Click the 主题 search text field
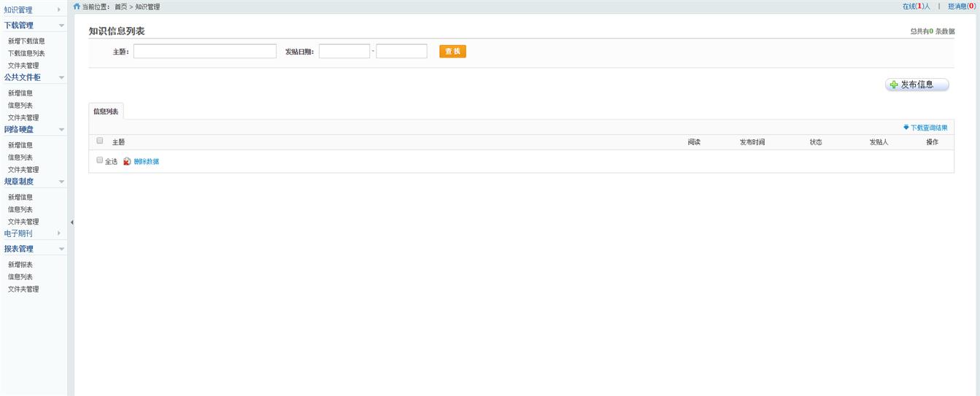 [204, 51]
